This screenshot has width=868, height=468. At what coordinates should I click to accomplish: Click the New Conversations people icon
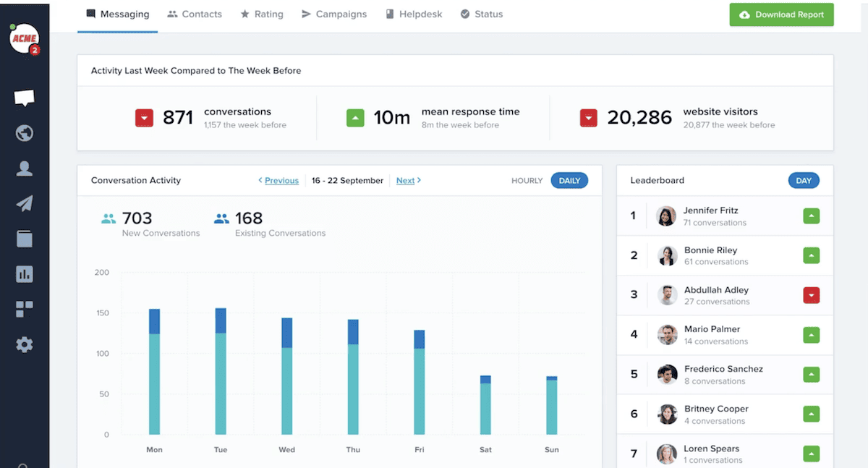click(x=109, y=218)
